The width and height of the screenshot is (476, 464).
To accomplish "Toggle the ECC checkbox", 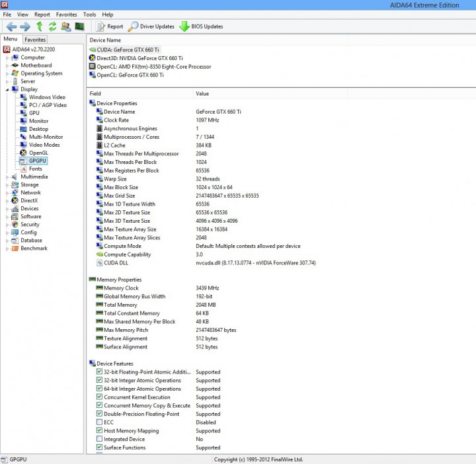I will (x=99, y=422).
